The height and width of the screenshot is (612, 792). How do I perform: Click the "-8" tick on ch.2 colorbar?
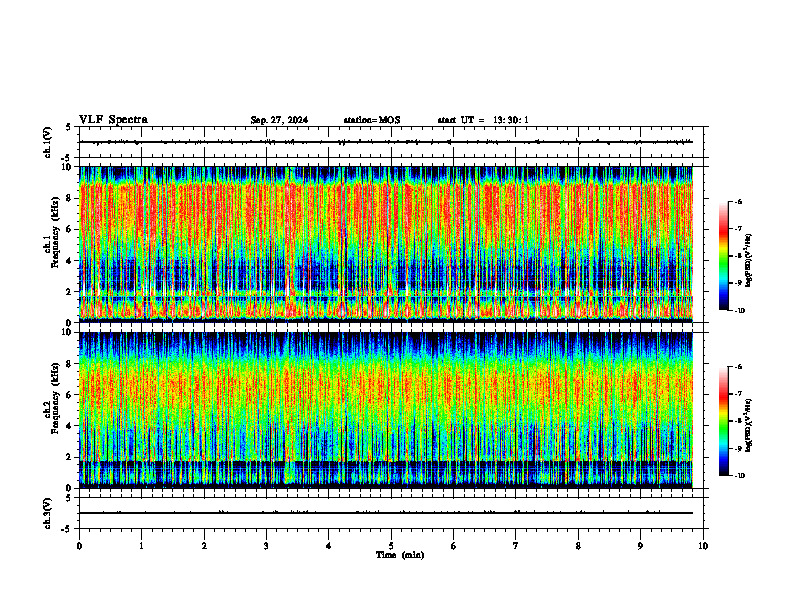tap(738, 421)
